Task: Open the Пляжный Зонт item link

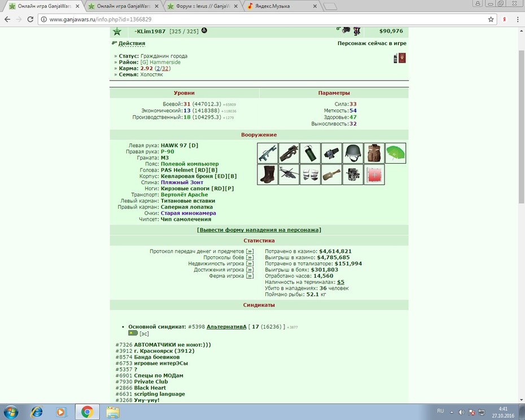Action: click(182, 182)
